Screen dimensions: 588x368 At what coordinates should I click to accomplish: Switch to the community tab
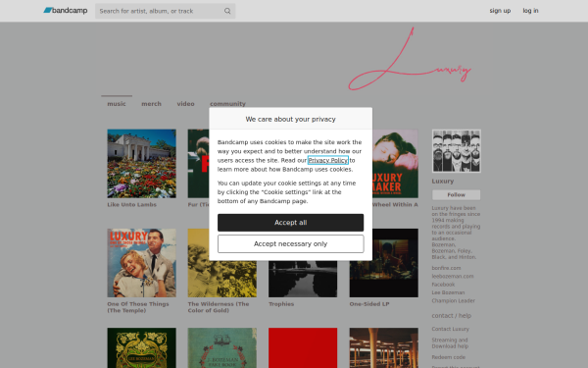click(x=227, y=104)
